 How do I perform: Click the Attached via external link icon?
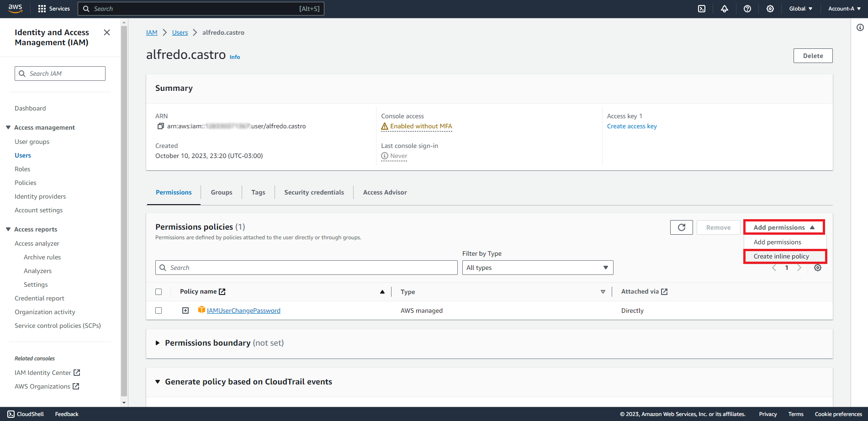(x=665, y=291)
